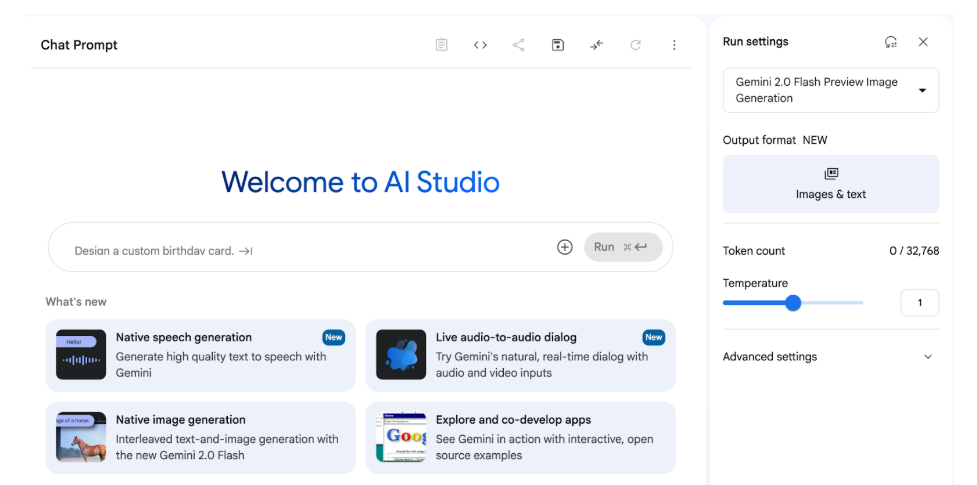977x485 pixels.
Task: Click the refresh arrow icon in toolbar
Action: [636, 45]
